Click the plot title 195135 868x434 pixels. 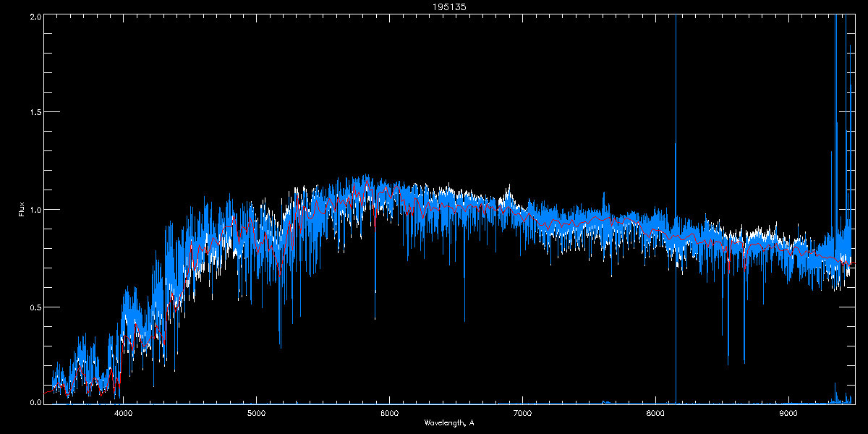(434, 7)
